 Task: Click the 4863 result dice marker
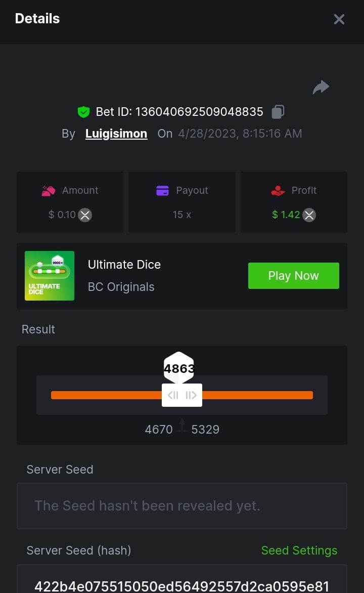tap(179, 368)
